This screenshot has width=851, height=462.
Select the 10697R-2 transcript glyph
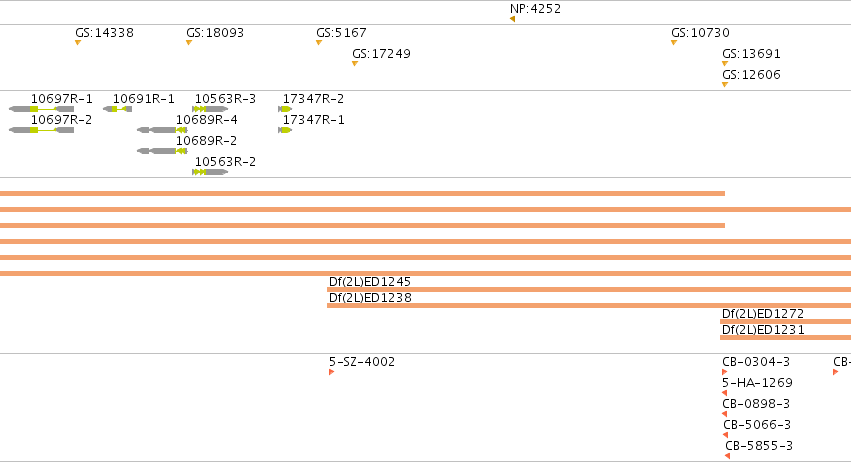click(42, 130)
